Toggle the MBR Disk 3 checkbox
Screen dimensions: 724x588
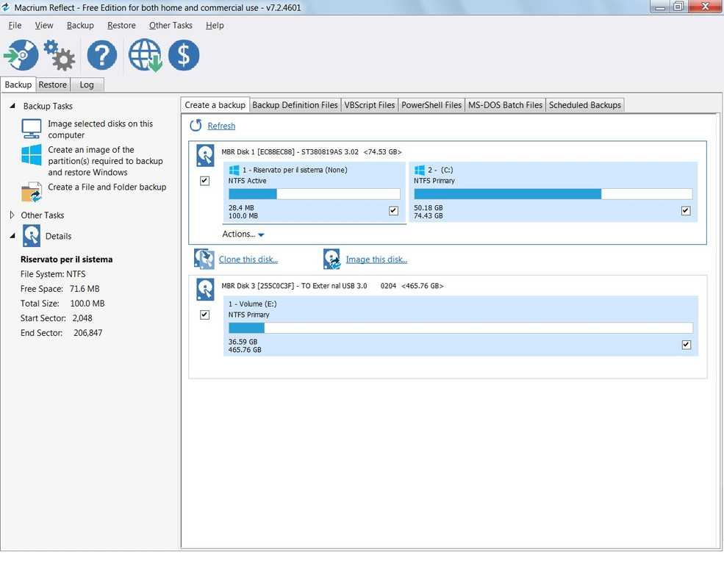click(x=204, y=315)
